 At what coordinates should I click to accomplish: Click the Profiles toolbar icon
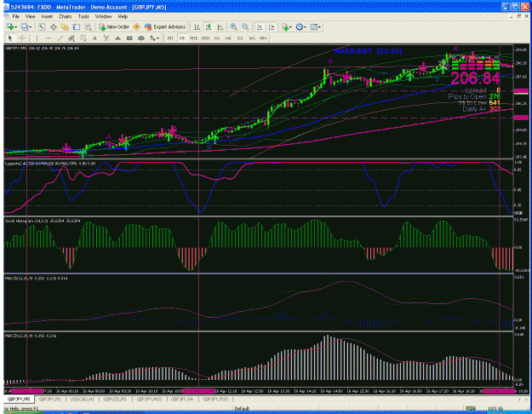click(x=25, y=26)
